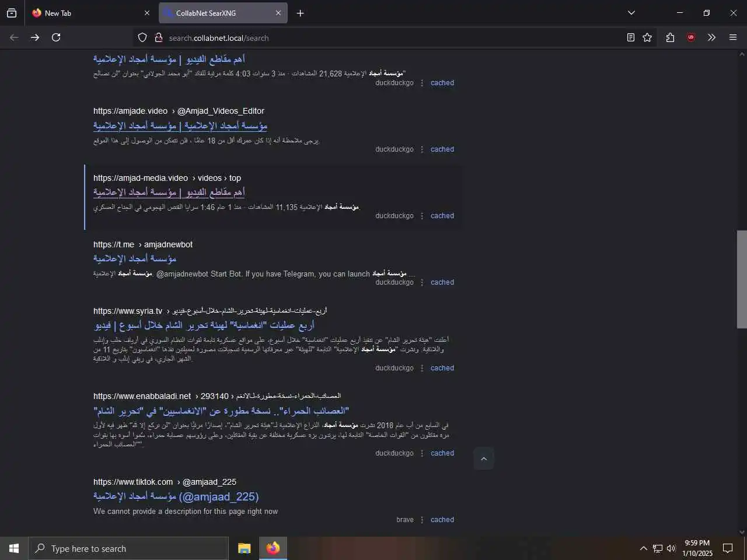View site connection info lock icon
747x560 pixels.
[x=158, y=38]
